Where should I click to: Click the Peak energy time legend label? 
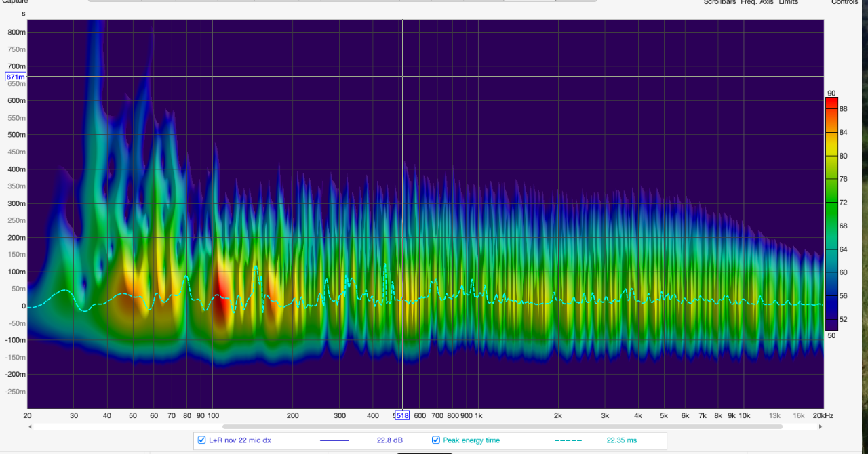pyautogui.click(x=471, y=440)
